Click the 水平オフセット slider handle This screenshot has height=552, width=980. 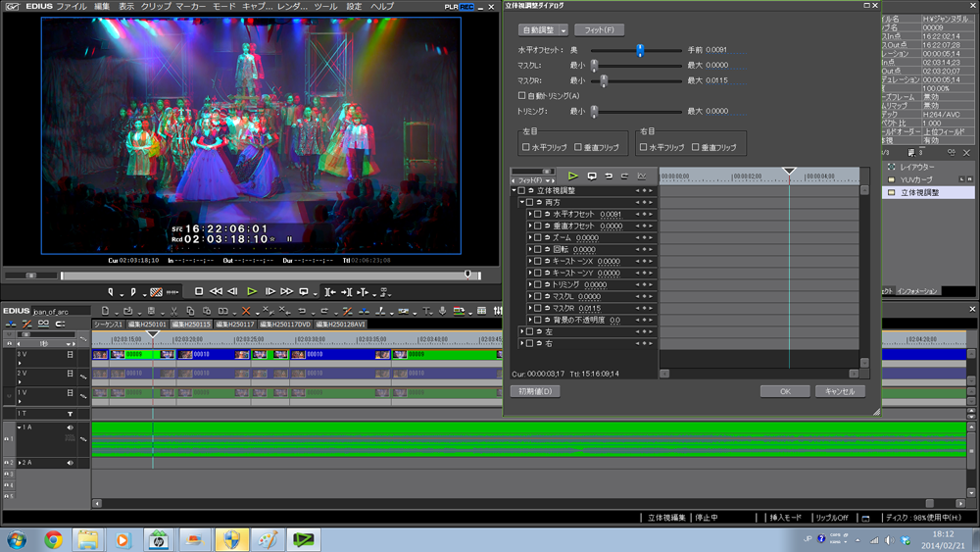coord(640,50)
